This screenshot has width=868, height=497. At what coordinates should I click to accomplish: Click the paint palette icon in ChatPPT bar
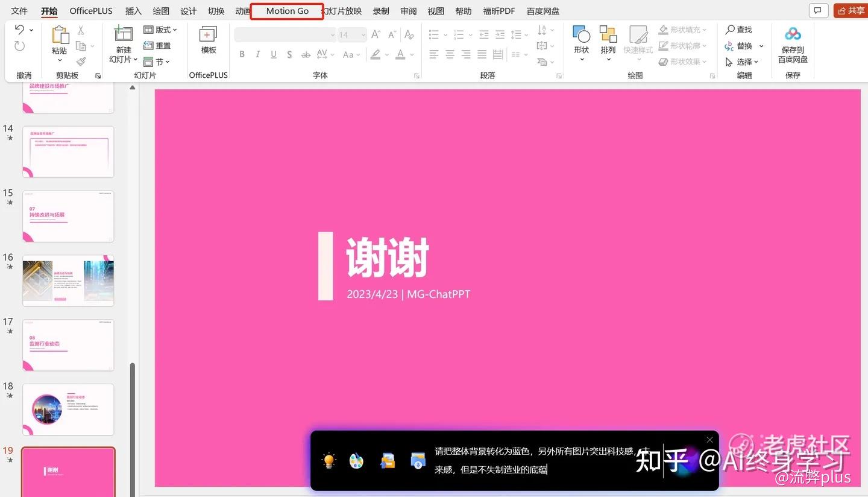[356, 461]
